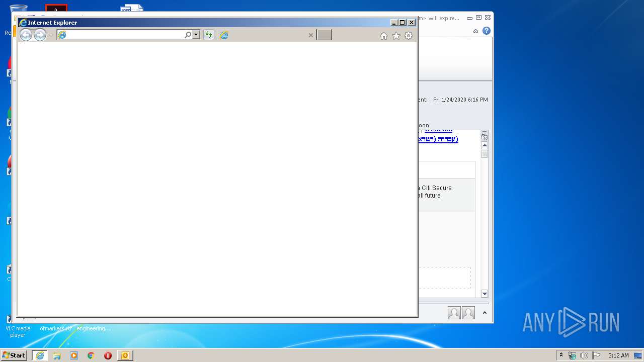Click the sent date Fri 1/24/2020 6:16 PM

coord(460,100)
